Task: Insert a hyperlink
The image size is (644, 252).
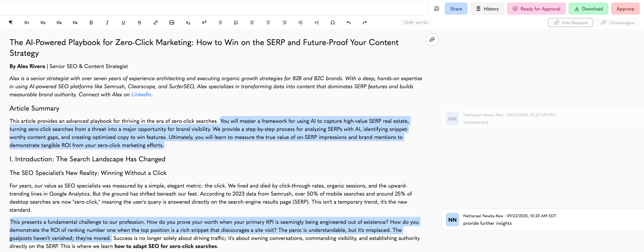Action: pyautogui.click(x=155, y=23)
